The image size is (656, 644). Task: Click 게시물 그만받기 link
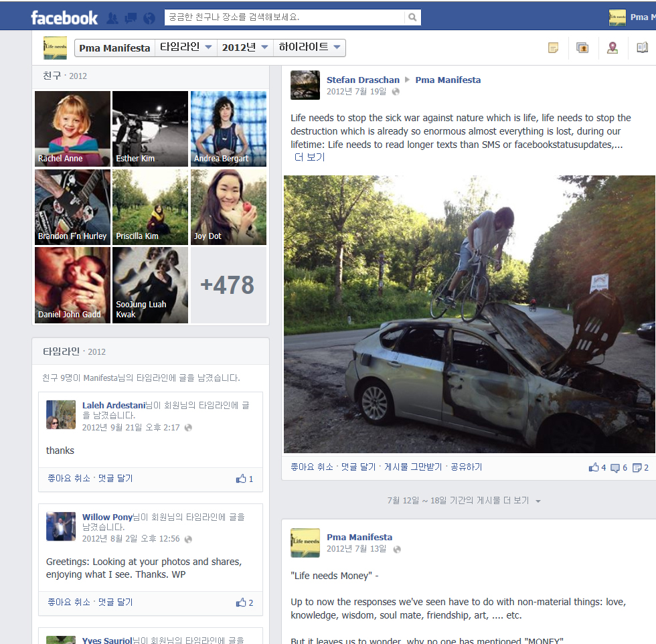tap(413, 467)
